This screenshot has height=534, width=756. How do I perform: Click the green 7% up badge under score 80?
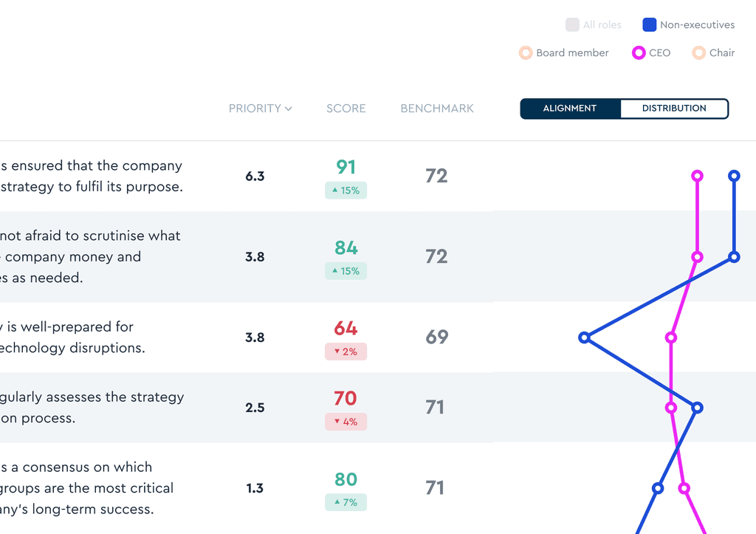[x=346, y=502]
